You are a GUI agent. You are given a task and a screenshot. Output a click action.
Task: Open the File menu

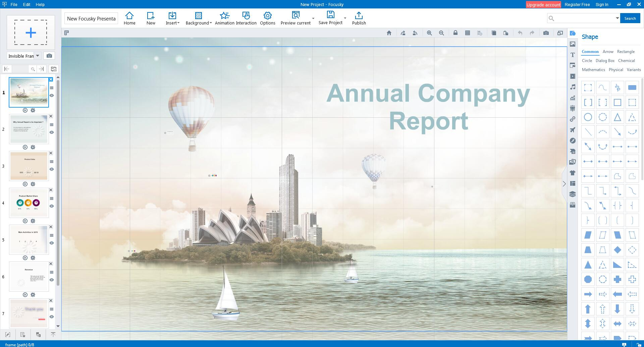click(14, 4)
